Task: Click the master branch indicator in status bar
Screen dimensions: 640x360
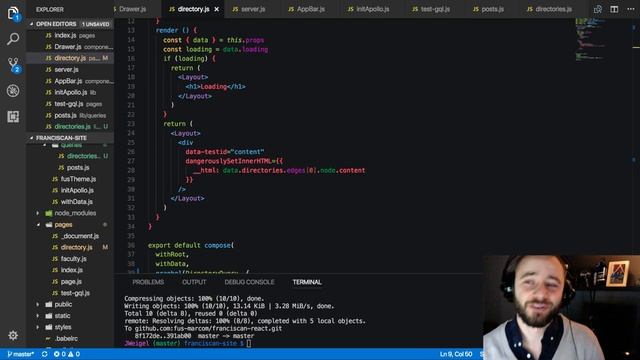Action: point(20,354)
